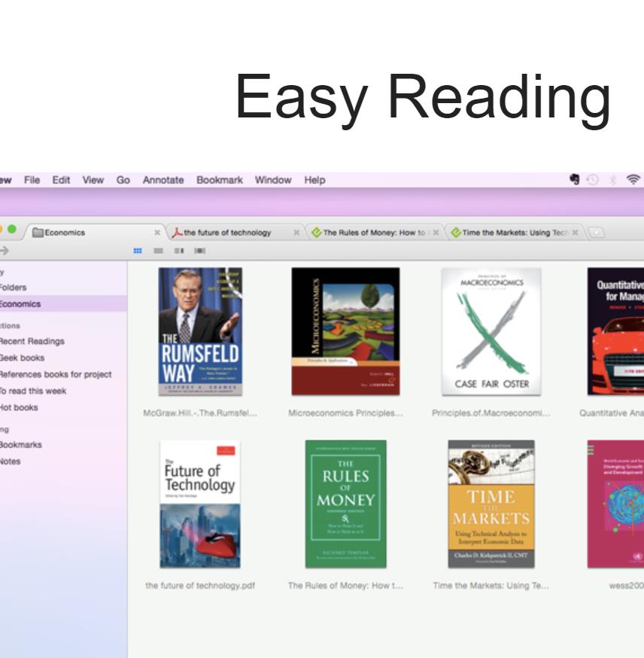This screenshot has height=658, width=644.
Task: Close The Rules of Money tab
Action: [436, 233]
